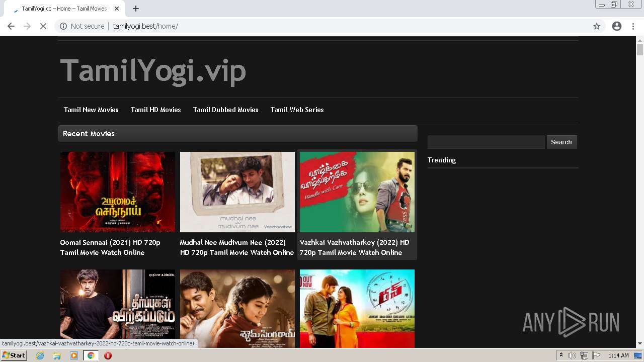Screen dimensions: 644x362
Task: Click the 1:14 AM taskbar clock
Action: coord(618,355)
